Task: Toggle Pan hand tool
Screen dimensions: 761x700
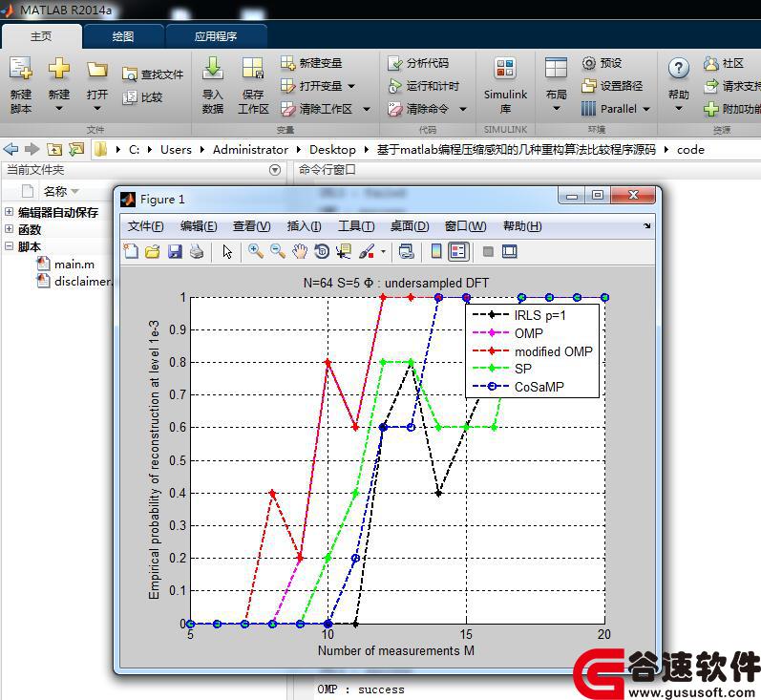Action: pyautogui.click(x=300, y=251)
